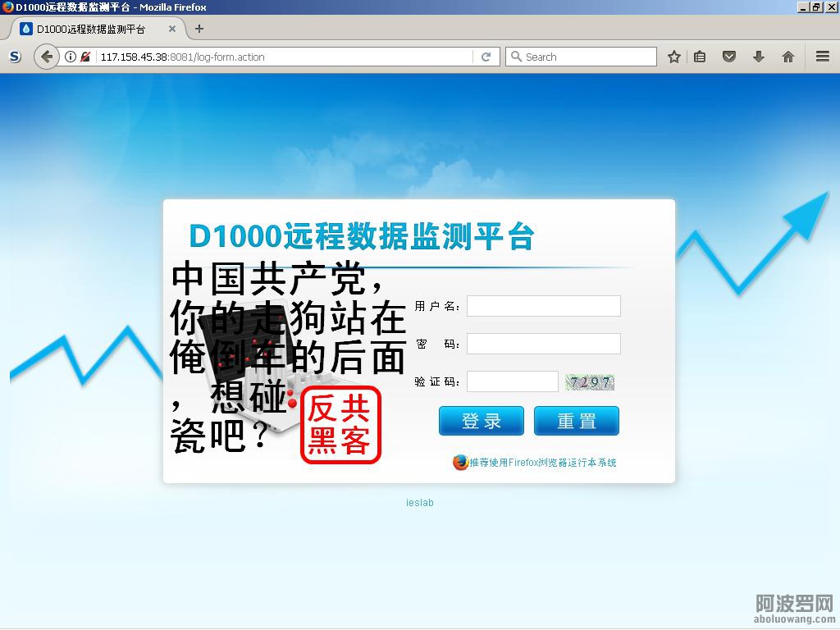This screenshot has width=840, height=630.
Task: Reload the page with the refresh icon
Action: (486, 57)
